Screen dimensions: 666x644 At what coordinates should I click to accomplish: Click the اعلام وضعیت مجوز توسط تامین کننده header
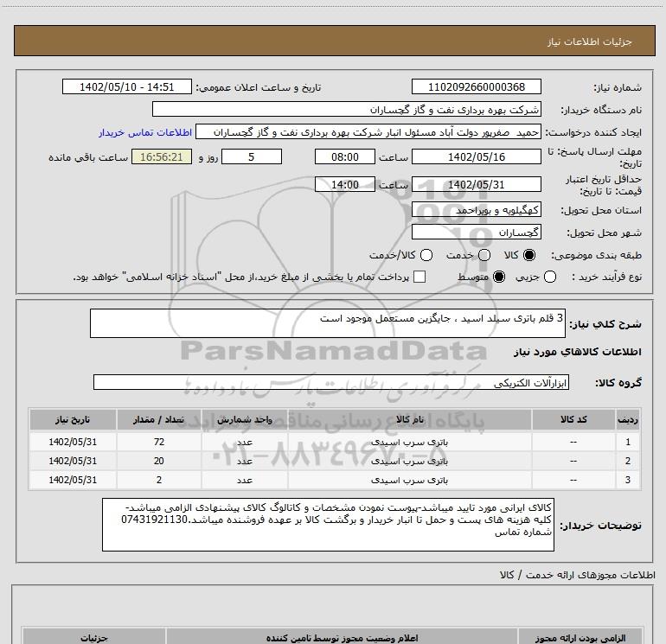(342, 638)
